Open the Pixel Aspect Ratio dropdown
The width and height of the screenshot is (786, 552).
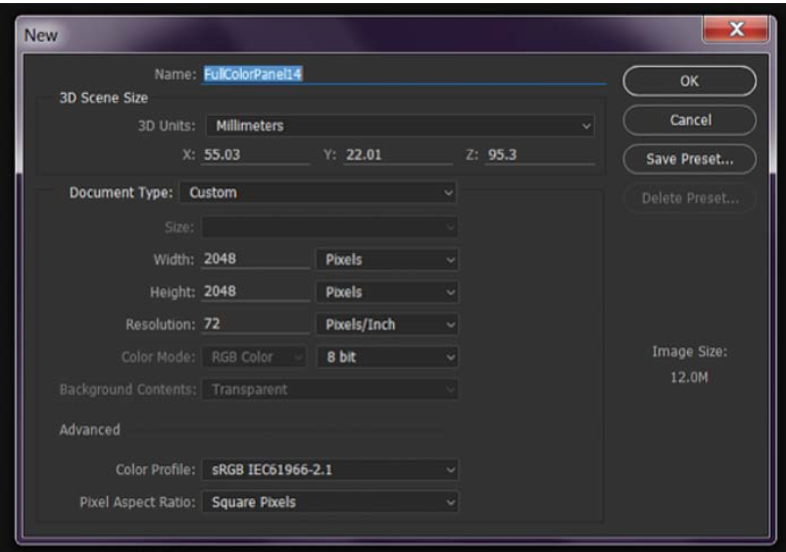coord(330,502)
